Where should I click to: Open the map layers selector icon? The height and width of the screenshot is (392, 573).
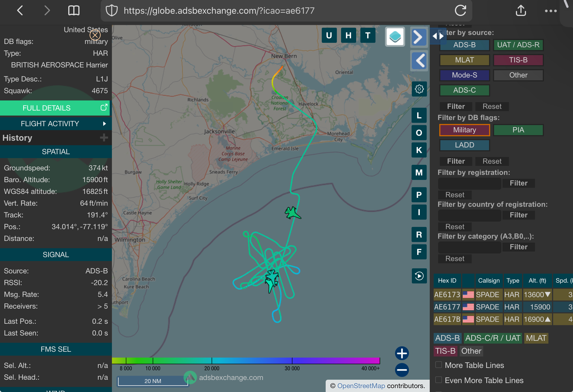click(395, 36)
